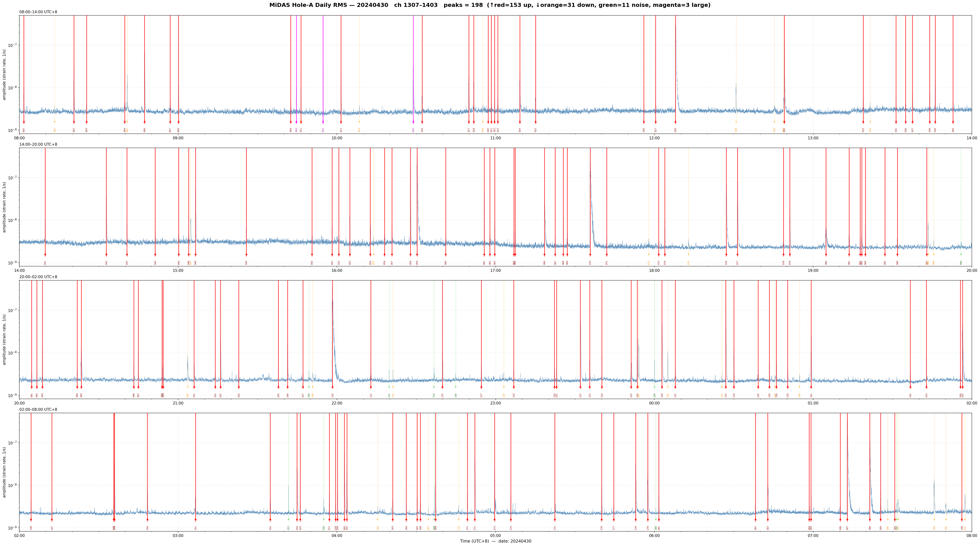Select the 09:00 tick label

(178, 138)
